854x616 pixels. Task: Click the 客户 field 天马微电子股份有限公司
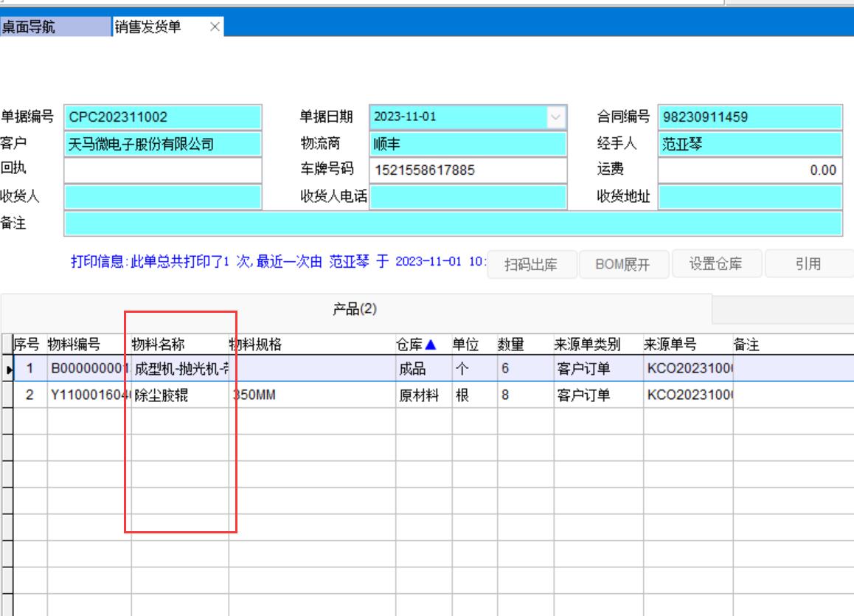click(162, 144)
